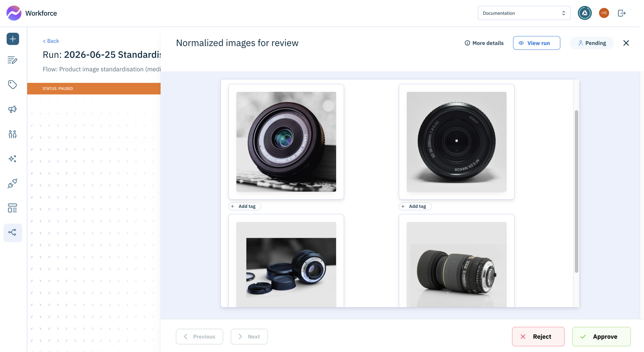Click the teal triangle organization avatar
644x352 pixels.
[585, 13]
